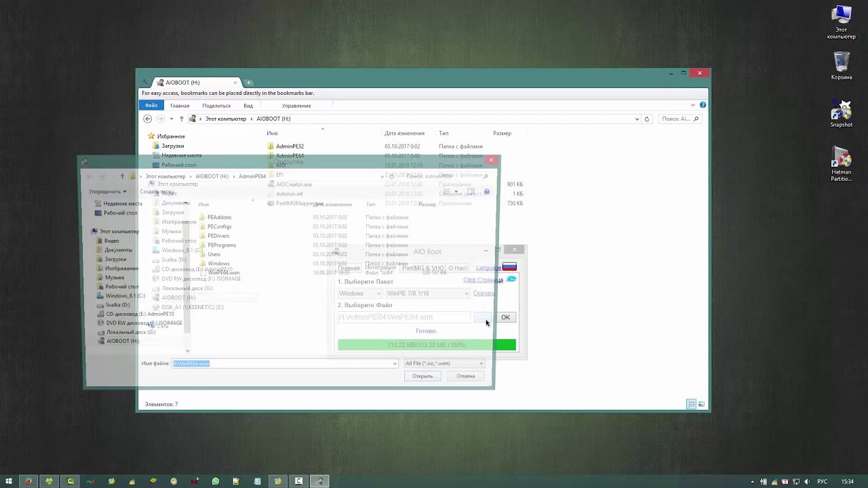Open О Нас! tab in AIO Boot
The height and width of the screenshot is (488, 868).
457,268
